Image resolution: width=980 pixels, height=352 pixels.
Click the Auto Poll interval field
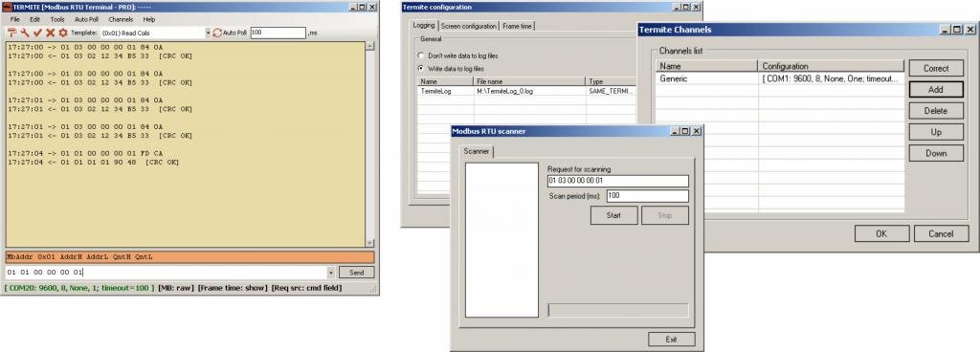click(278, 33)
